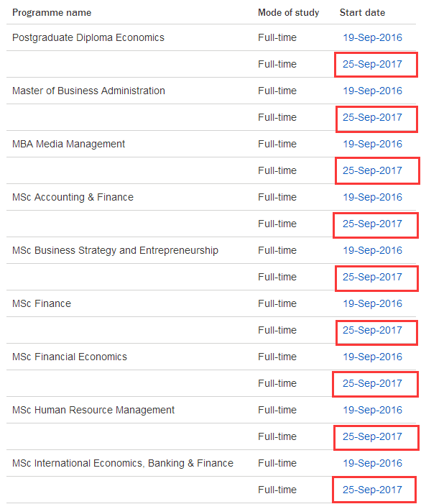Viewport: 421px width, 504px height.
Task: Select Master of Business Administration 19-Sep-2016 link
Action: click(373, 91)
